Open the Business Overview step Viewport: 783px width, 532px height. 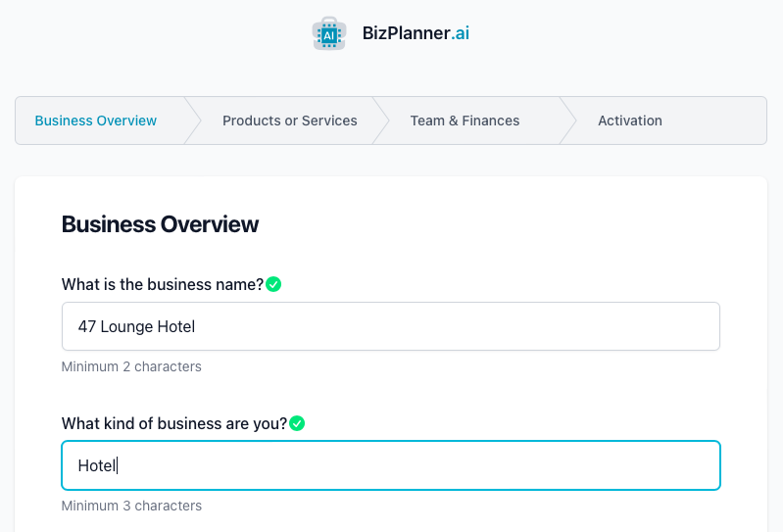96,121
